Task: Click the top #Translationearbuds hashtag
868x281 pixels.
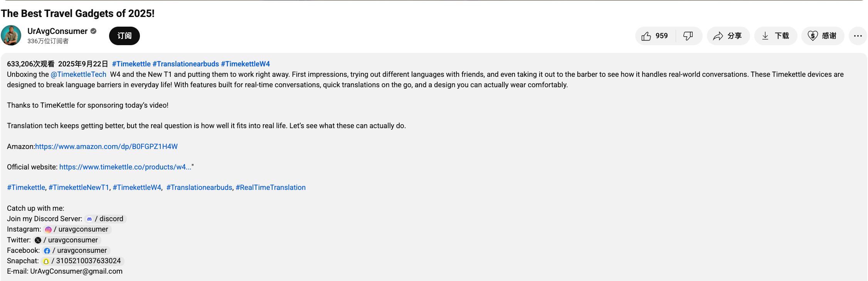Action: click(x=185, y=64)
